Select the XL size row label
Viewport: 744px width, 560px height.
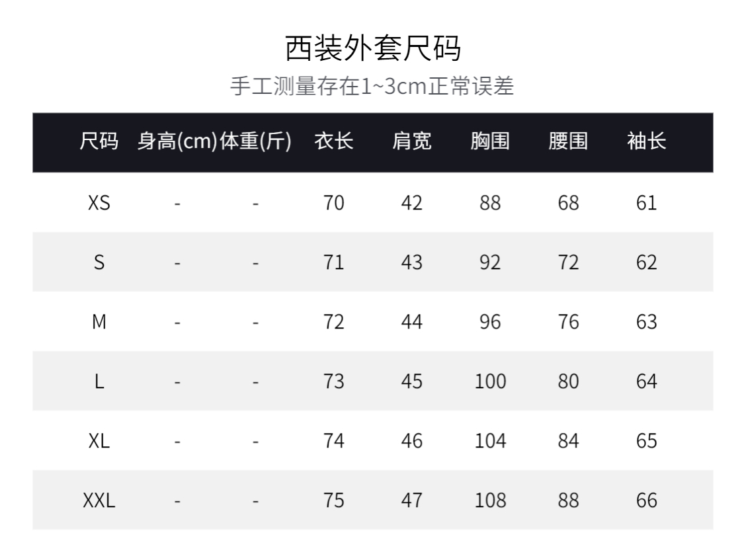[x=99, y=441]
